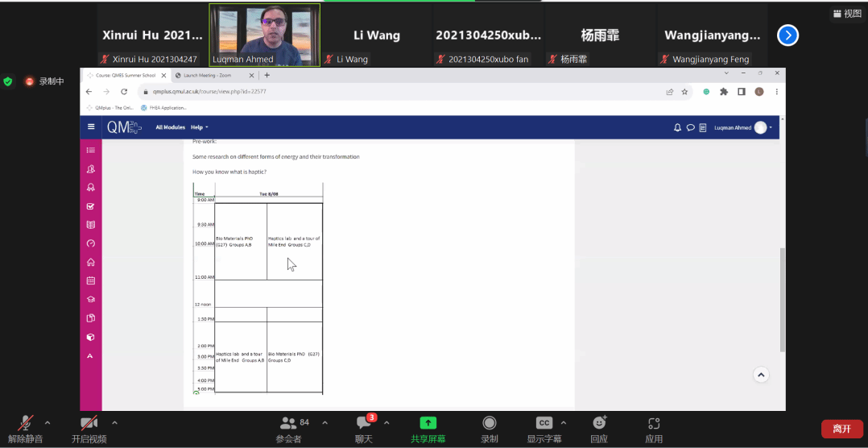The height and width of the screenshot is (448, 868).
Task: Click the green 共享屏幕 share button
Action: click(x=428, y=428)
